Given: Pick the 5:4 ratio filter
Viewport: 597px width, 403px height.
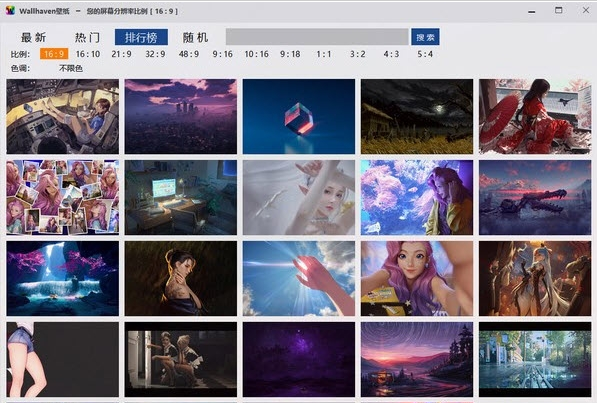Looking at the screenshot, I should coord(425,54).
